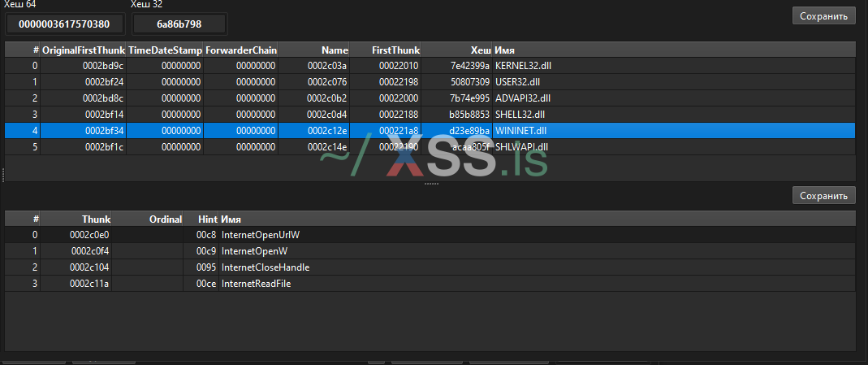
Task: Click Name value 0002c12e
Action: 327,131
